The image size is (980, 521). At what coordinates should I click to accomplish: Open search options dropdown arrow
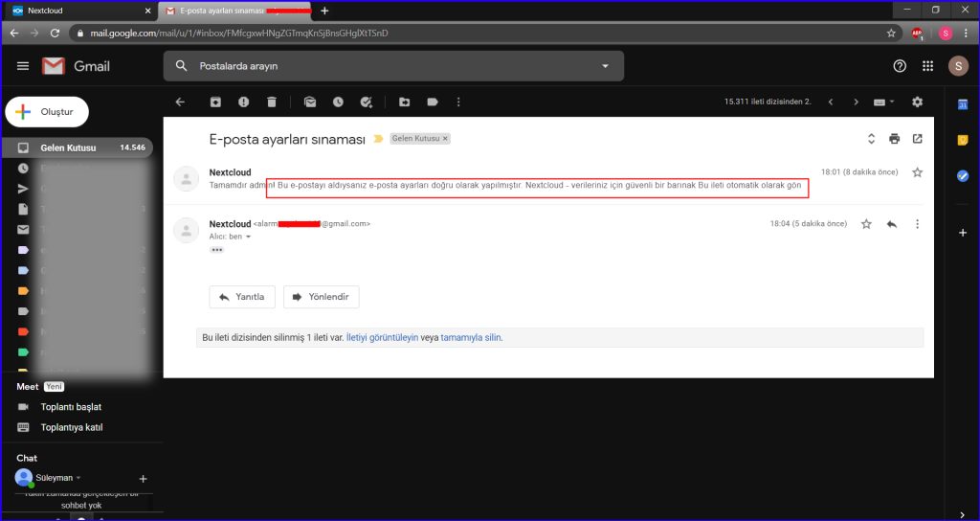click(x=605, y=66)
